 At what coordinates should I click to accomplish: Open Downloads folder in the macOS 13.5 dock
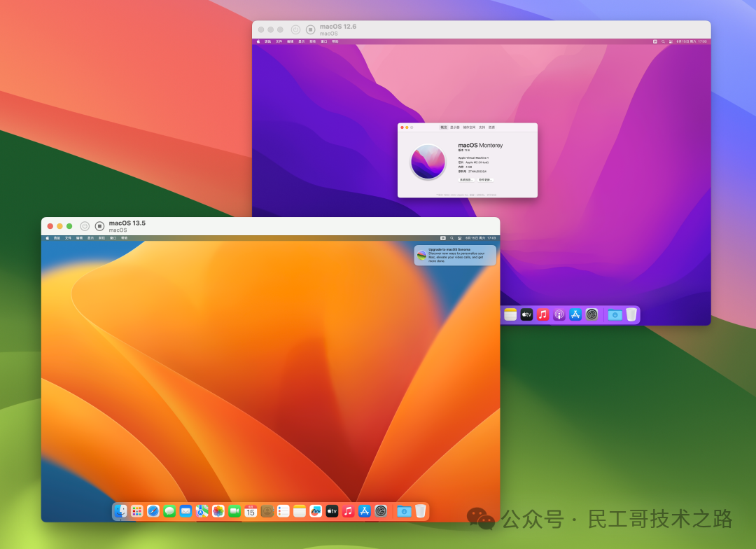pos(404,511)
